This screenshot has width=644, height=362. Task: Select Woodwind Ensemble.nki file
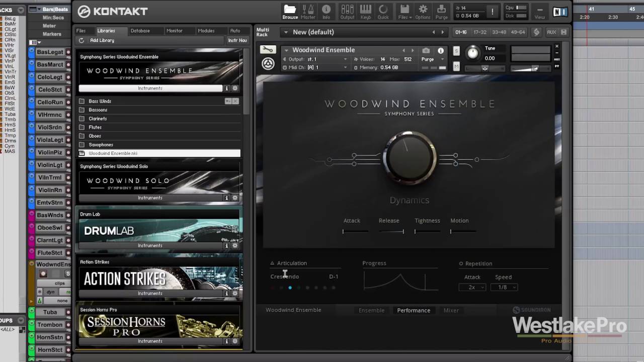tap(159, 153)
